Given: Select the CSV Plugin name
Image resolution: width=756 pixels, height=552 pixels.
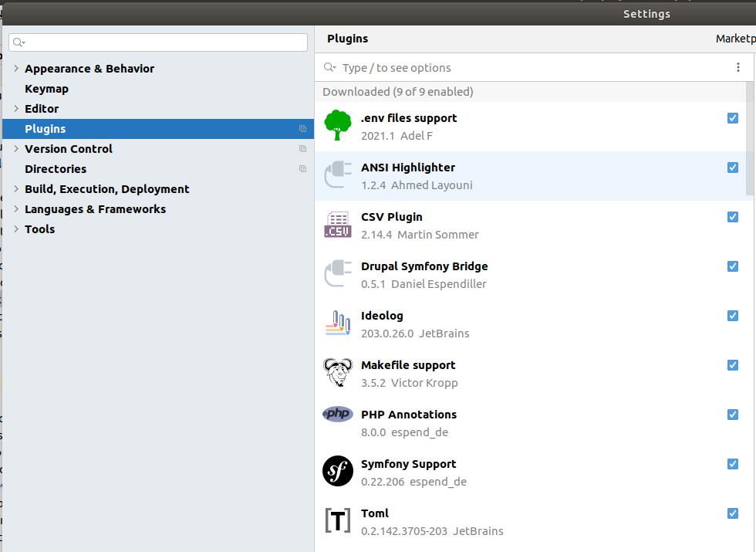Looking at the screenshot, I should 392,217.
